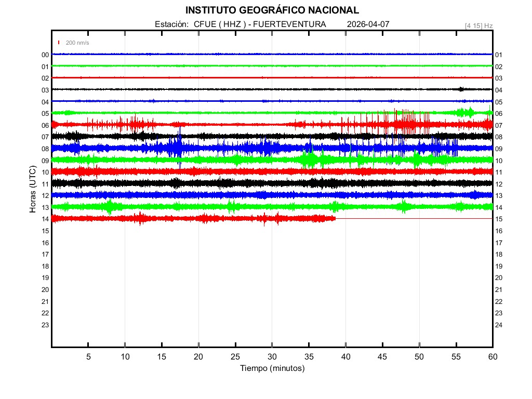Click the 30 minute tick label
This screenshot has width=532, height=399.
tap(272, 356)
